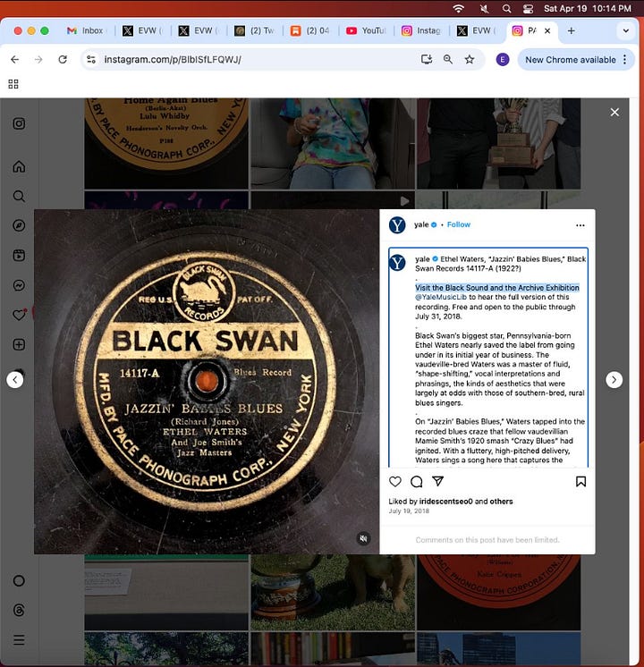Click the circle icon above Threads

pyautogui.click(x=19, y=580)
